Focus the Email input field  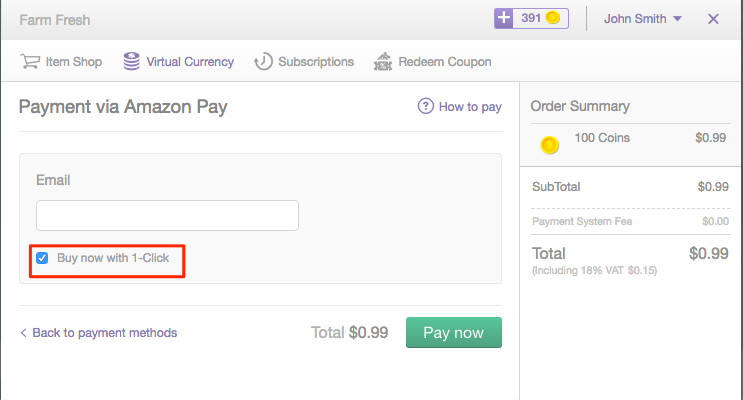pyautogui.click(x=167, y=216)
